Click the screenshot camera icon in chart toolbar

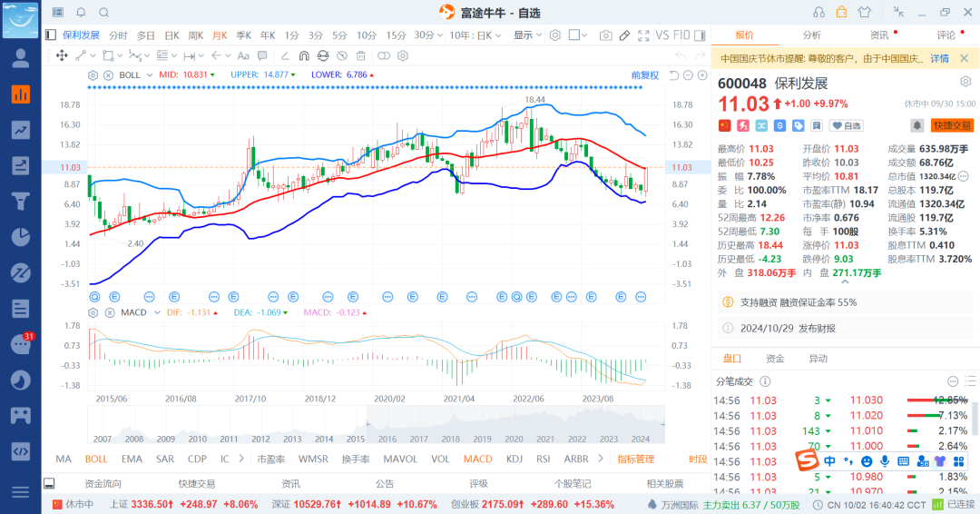coord(605,35)
